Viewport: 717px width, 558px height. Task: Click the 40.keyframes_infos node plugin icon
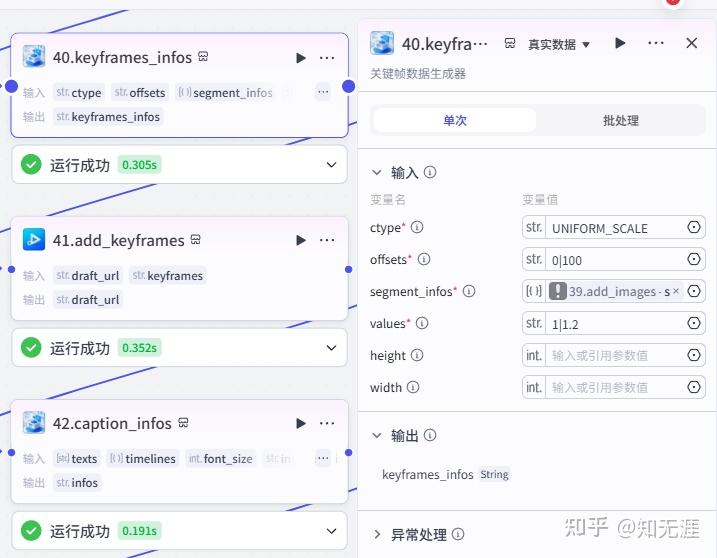click(34, 57)
